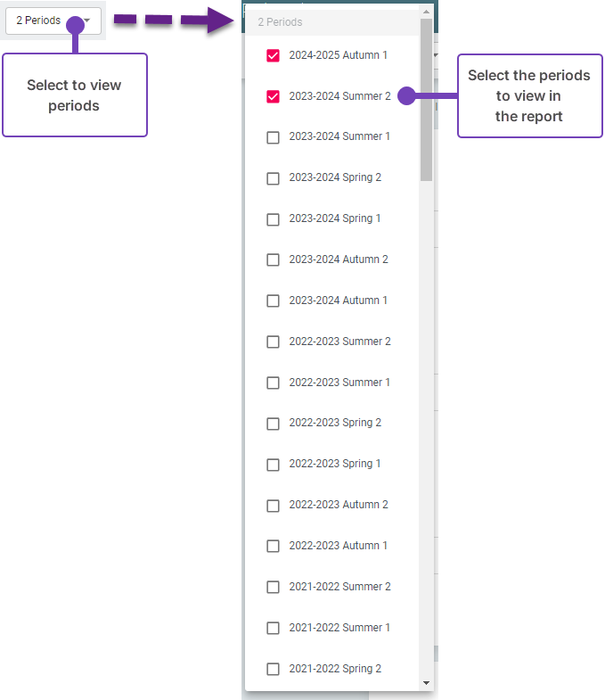The image size is (605, 700).
Task: Select the 2023-2024 Autumn 2 checkbox
Action: pos(274,260)
